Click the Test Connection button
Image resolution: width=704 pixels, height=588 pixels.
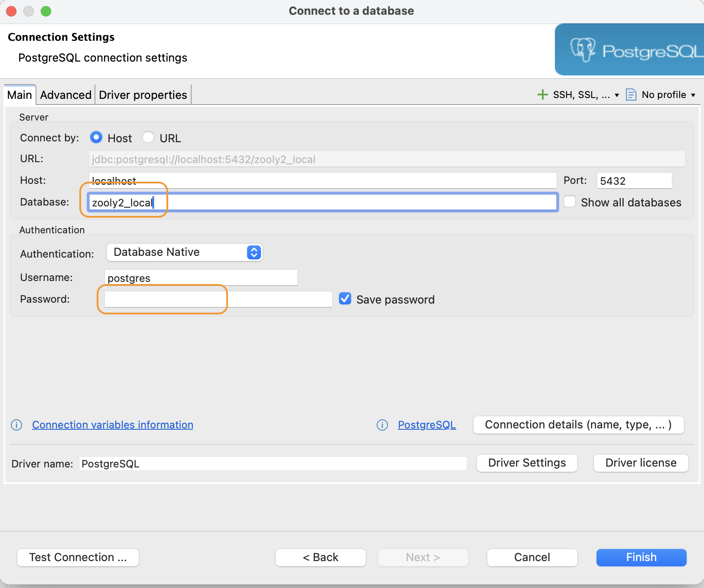point(78,557)
